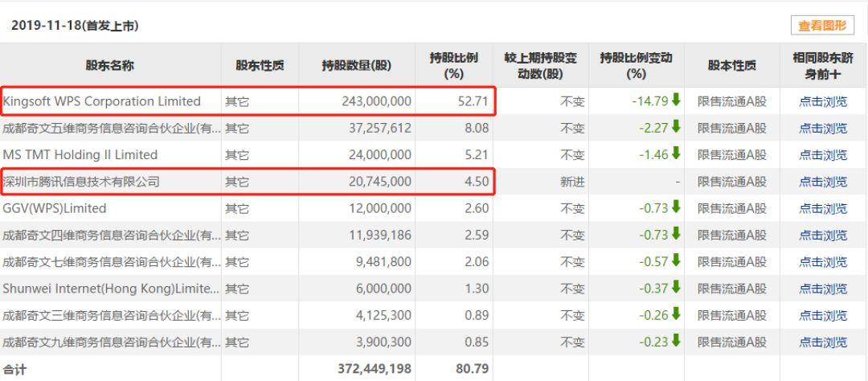The height and width of the screenshot is (381, 868).
Task: Click green down arrow beside -2.27
Action: [676, 128]
